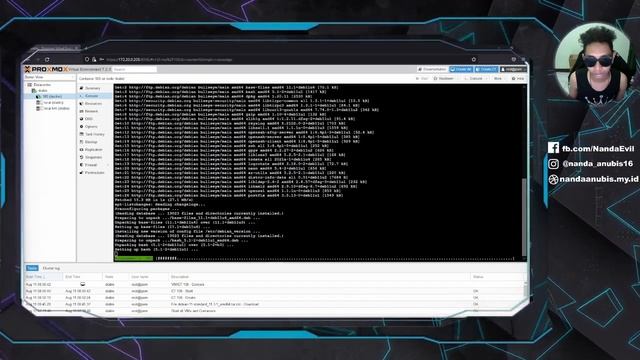Click the nandaanubis.my.id website text
This screenshot has height=360, width=640.
pyautogui.click(x=599, y=179)
